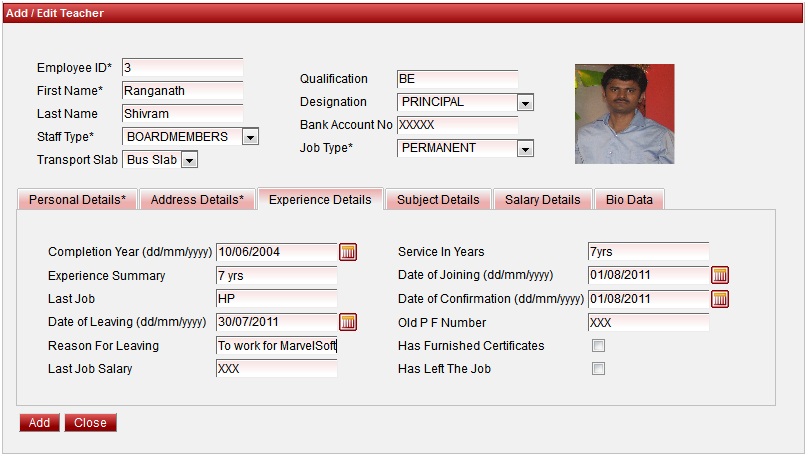Open calendar picker for Date of Confirmation
Viewport: 808px width, 457px height.
coord(720,299)
